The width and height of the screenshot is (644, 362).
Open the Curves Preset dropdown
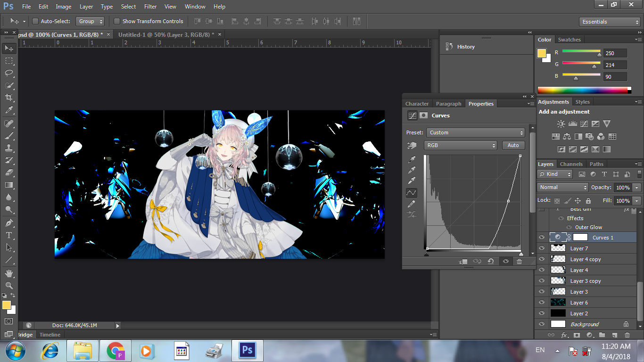pyautogui.click(x=475, y=132)
